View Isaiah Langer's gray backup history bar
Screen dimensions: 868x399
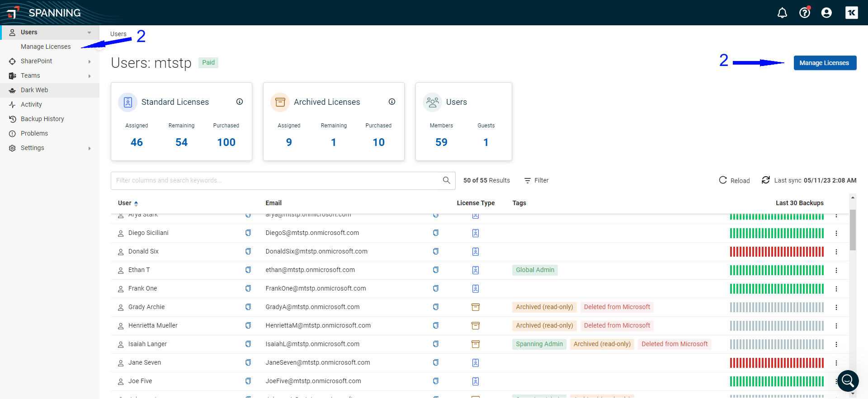777,344
